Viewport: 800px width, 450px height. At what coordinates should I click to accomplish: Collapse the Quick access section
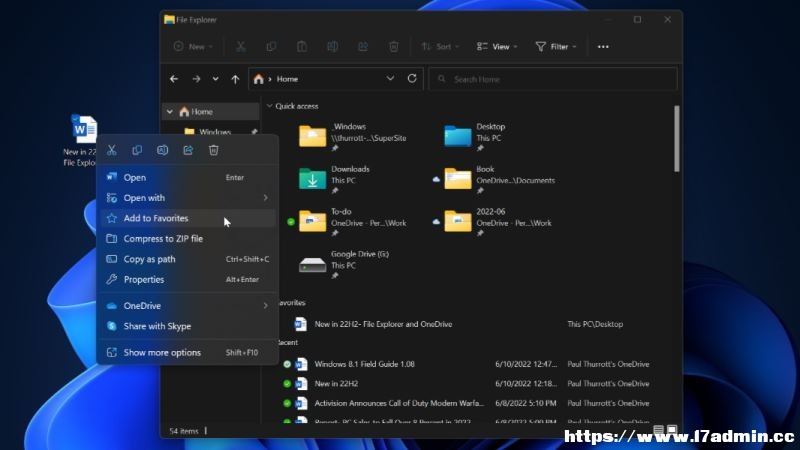click(x=269, y=106)
